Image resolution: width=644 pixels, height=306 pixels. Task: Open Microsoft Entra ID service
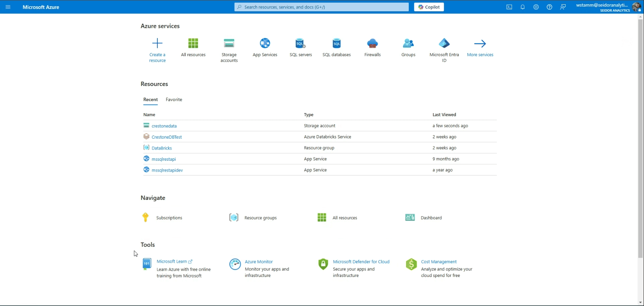click(444, 43)
